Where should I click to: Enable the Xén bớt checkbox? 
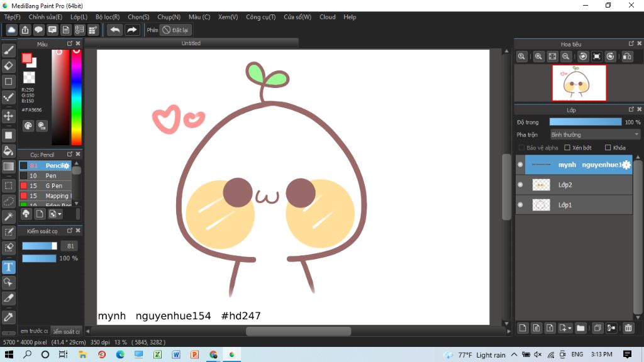tap(567, 148)
